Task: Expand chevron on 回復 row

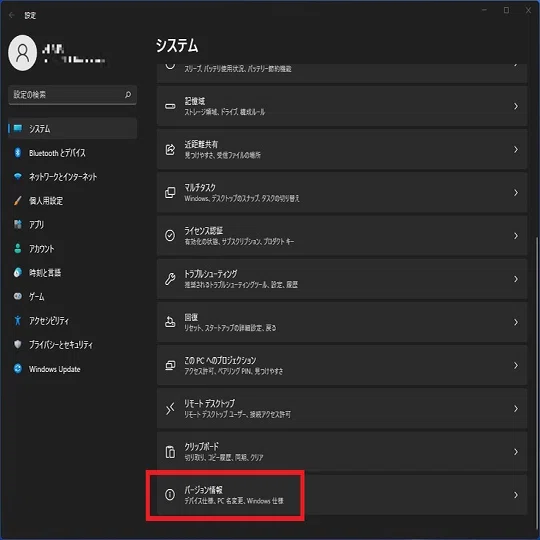Action: [516, 322]
